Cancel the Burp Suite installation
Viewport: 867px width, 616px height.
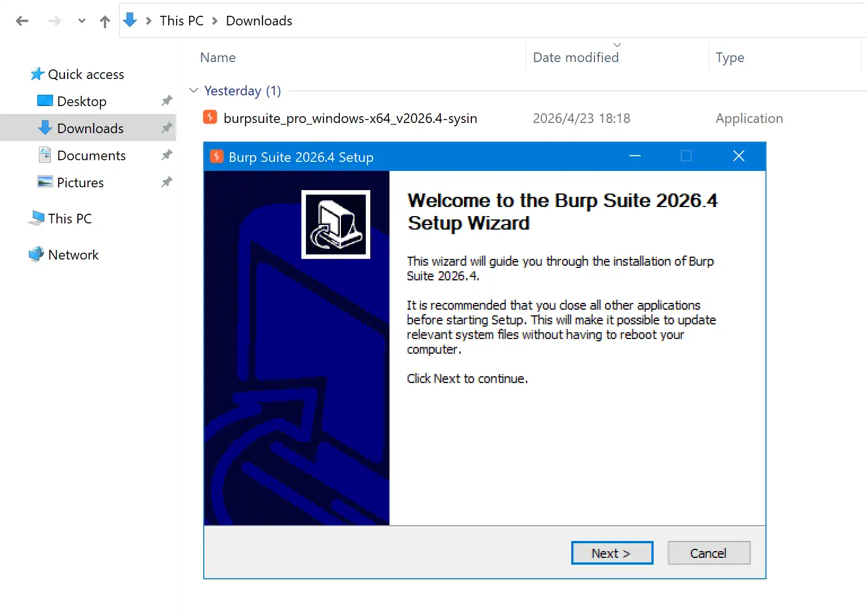[x=709, y=553]
